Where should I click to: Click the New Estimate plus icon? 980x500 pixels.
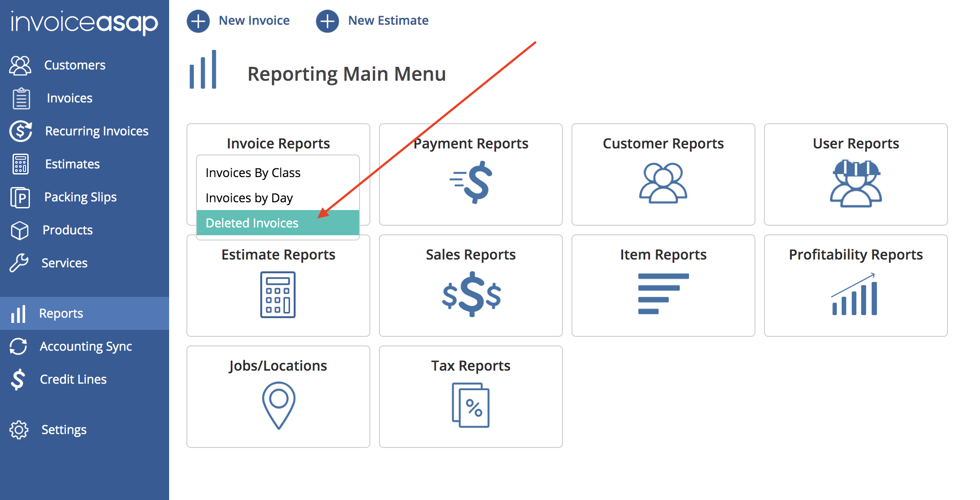pos(327,21)
